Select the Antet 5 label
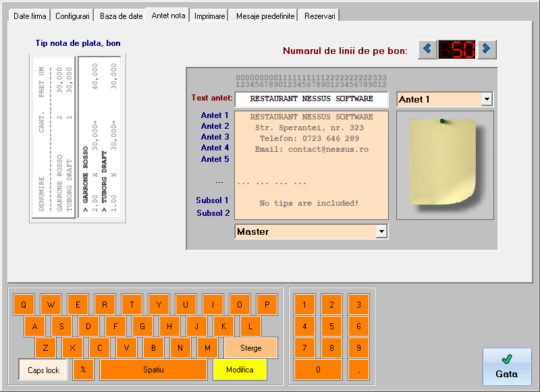Image resolution: width=540 pixels, height=392 pixels. point(215,159)
